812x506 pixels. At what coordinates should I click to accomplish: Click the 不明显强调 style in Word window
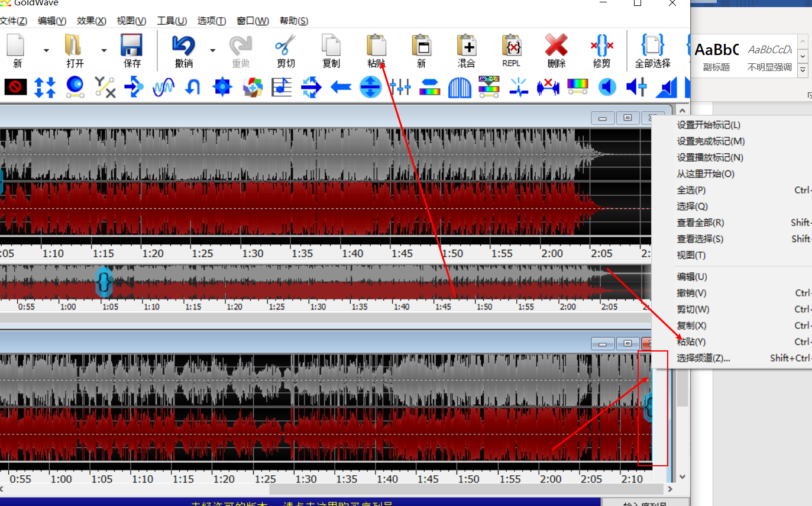[x=769, y=56]
